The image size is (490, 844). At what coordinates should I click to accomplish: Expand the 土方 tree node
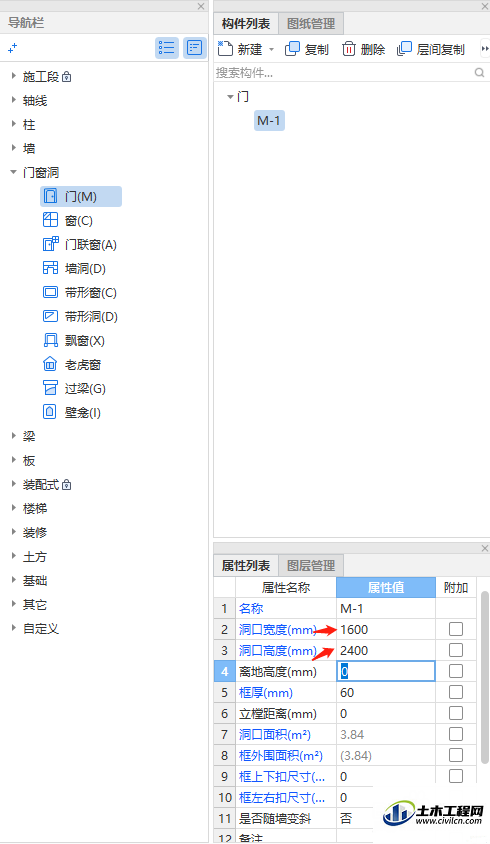click(x=13, y=556)
